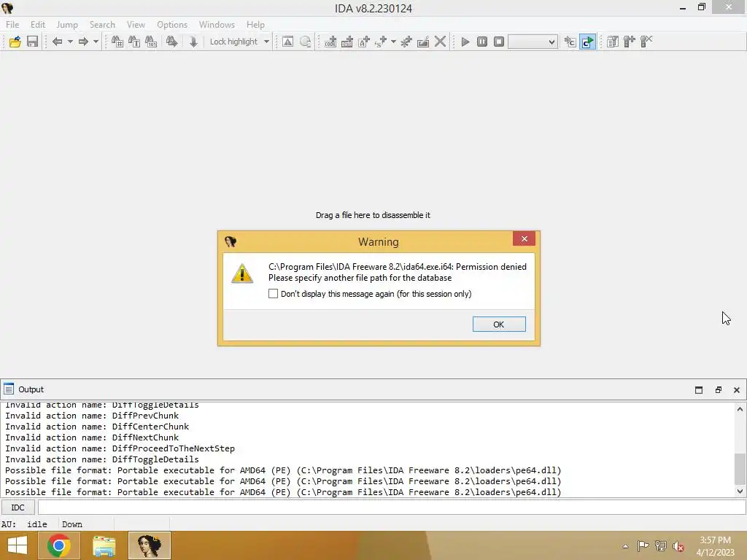Open the Edit menu
The height and width of the screenshot is (560, 747).
pos(38,25)
